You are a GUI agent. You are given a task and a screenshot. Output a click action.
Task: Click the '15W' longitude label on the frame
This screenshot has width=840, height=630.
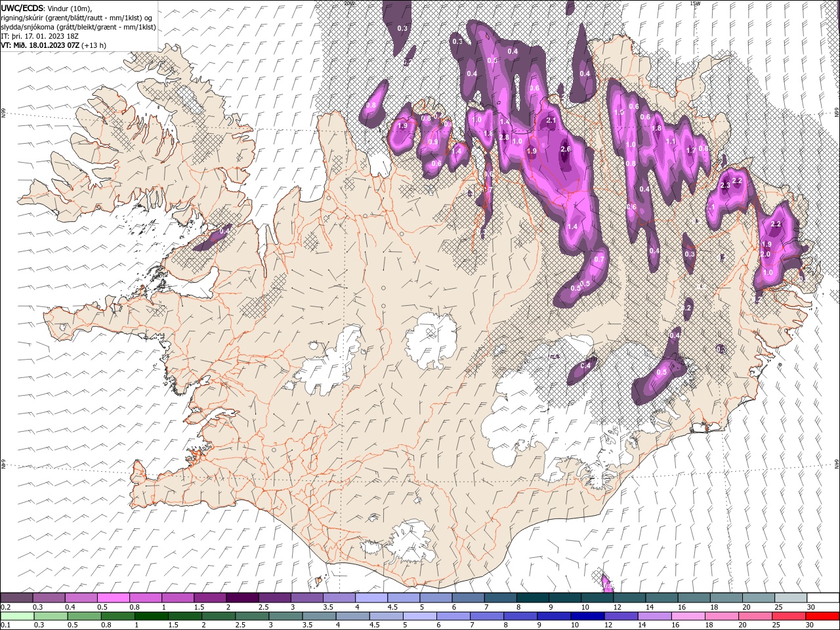click(x=695, y=3)
